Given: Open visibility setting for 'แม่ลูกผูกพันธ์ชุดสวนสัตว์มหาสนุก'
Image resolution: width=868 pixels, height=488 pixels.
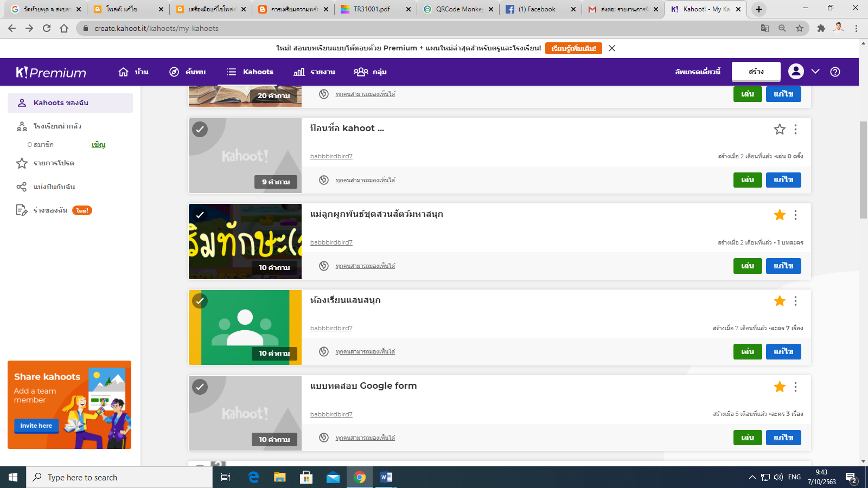Looking at the screenshot, I should point(365,266).
